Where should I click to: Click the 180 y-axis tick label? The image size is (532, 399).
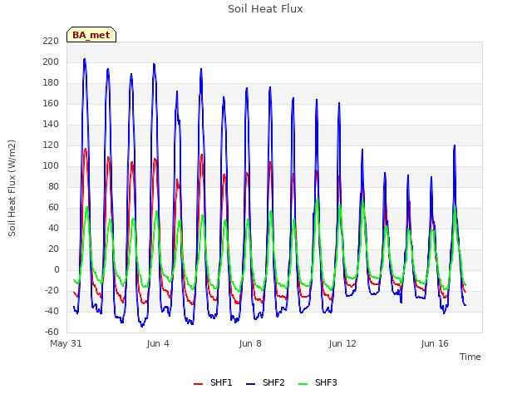[51, 83]
